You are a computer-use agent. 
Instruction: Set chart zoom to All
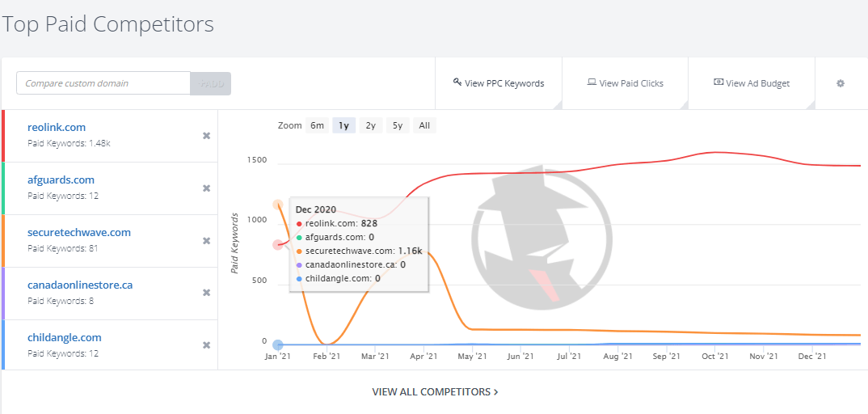pyautogui.click(x=424, y=125)
